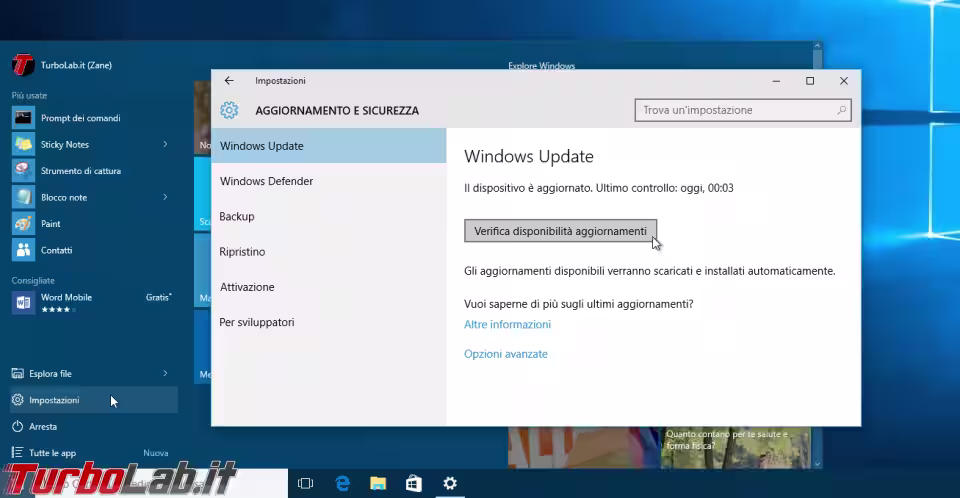Expand the Blocco note jump list arrow
The width and height of the screenshot is (960, 498).
pos(165,197)
